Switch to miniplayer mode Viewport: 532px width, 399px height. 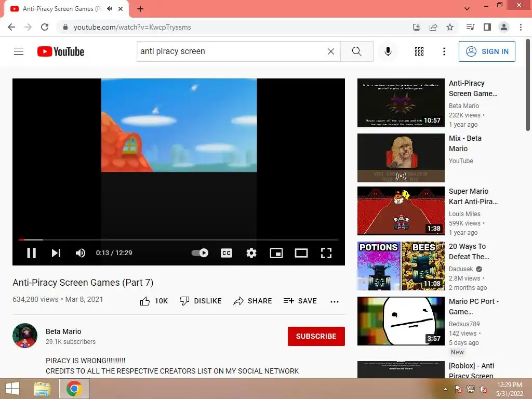(x=276, y=253)
